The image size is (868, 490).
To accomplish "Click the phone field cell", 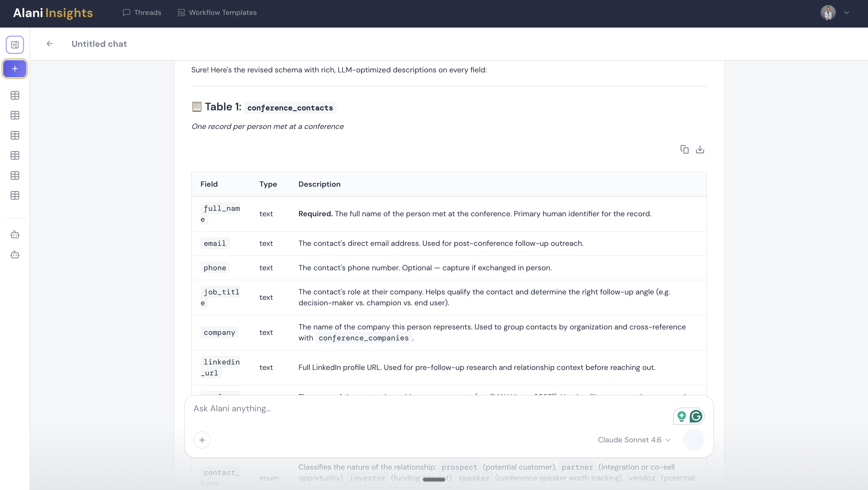I will (215, 268).
